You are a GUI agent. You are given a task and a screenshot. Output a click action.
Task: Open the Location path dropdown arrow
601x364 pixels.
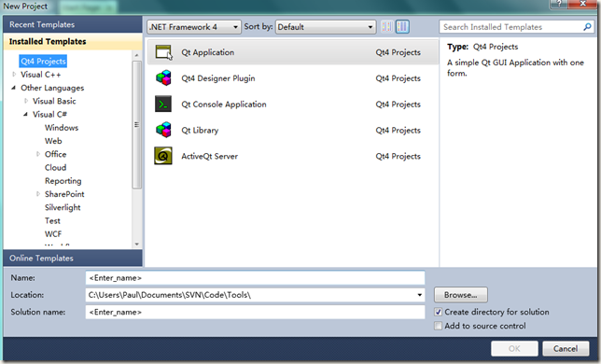click(x=420, y=295)
